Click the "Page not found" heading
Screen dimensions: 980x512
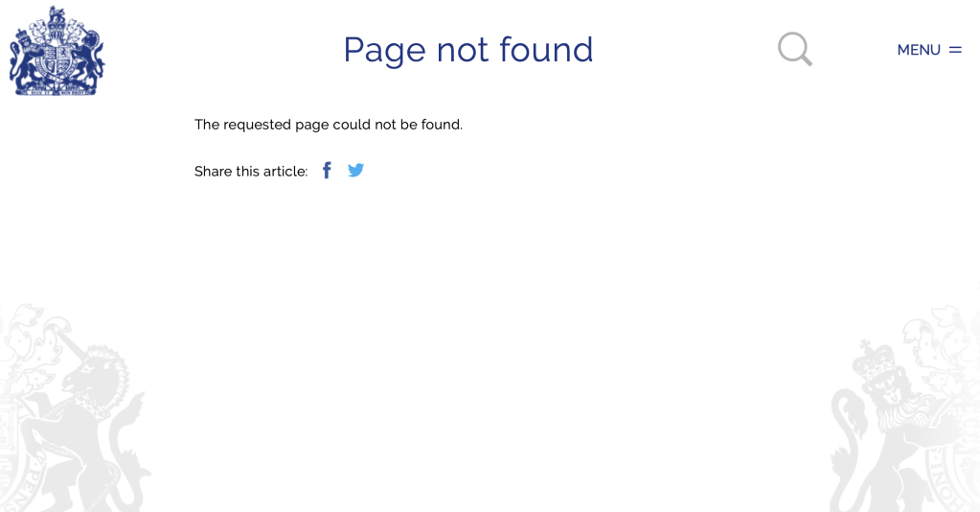(468, 50)
